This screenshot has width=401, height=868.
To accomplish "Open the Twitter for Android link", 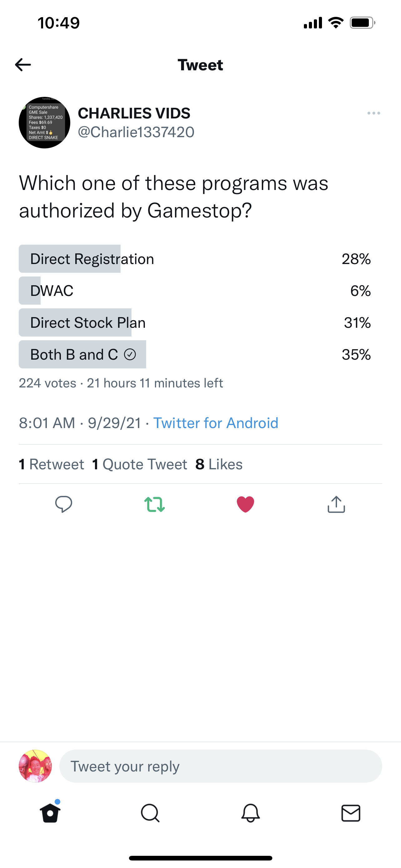I will point(215,423).
